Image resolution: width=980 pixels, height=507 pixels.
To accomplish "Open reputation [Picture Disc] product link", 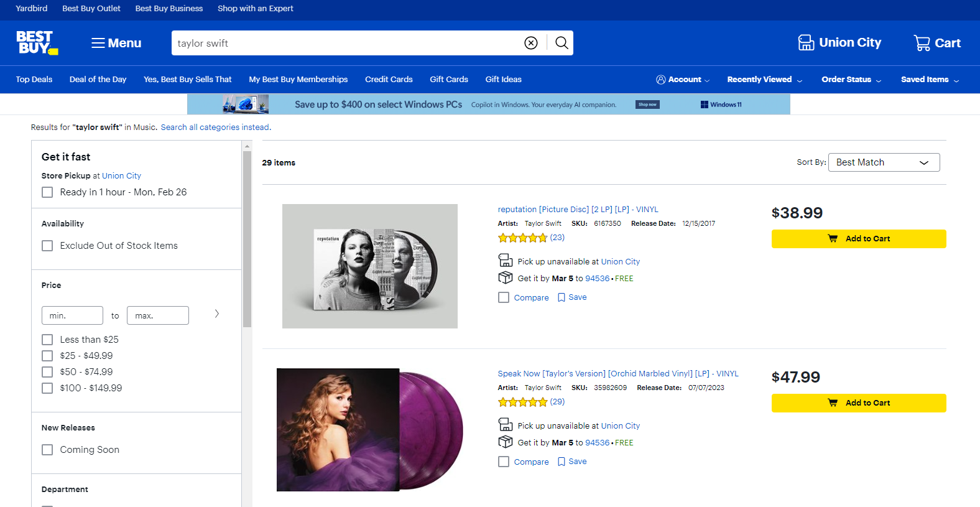I will click(x=578, y=210).
